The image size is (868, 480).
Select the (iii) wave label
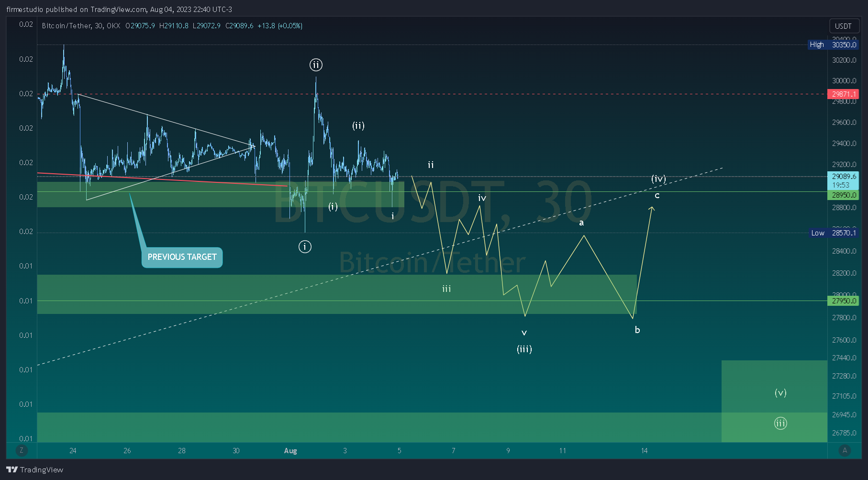click(524, 349)
